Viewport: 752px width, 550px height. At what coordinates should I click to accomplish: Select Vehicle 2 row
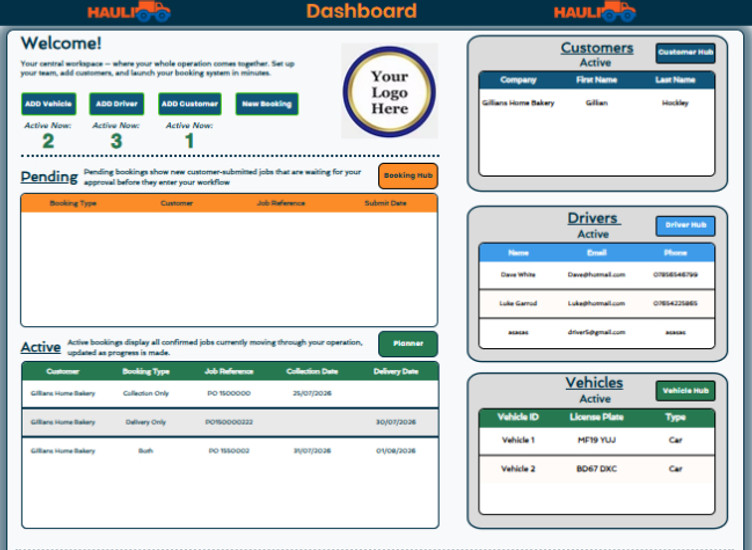click(x=597, y=469)
